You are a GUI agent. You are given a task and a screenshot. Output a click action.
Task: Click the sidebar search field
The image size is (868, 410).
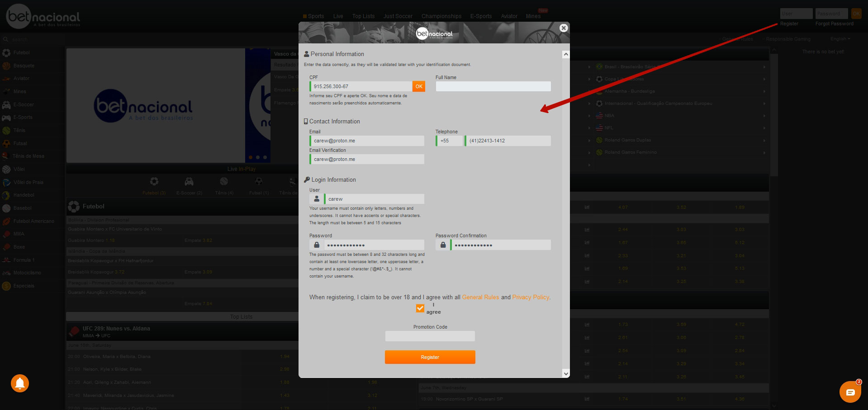[32, 39]
